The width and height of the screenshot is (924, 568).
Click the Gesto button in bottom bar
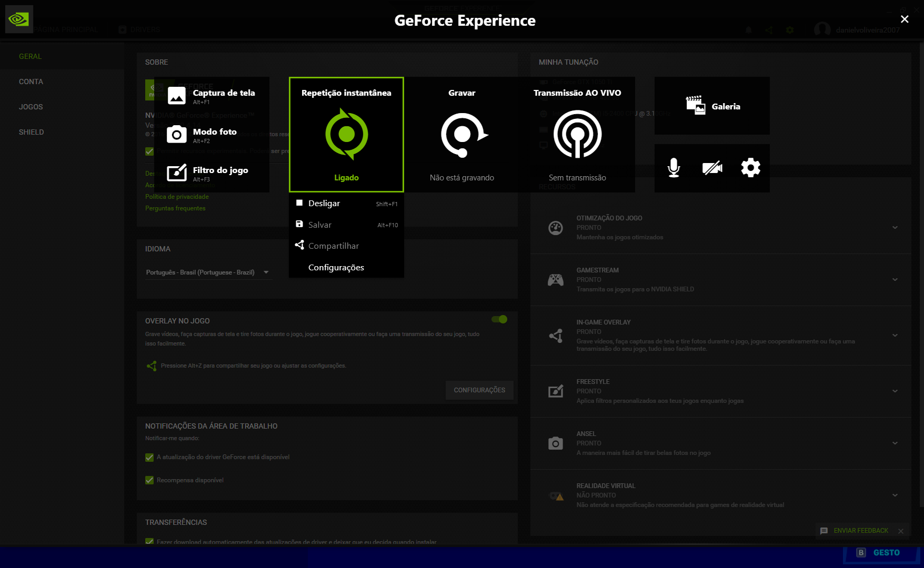click(881, 553)
